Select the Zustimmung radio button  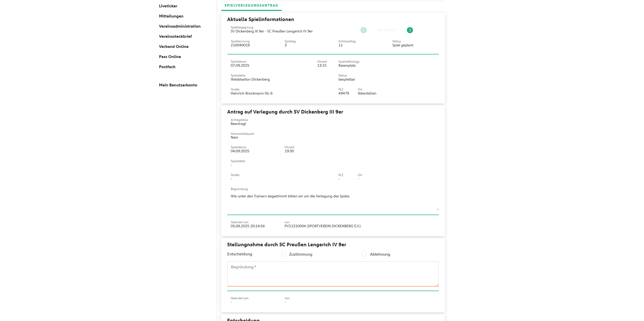(283, 254)
